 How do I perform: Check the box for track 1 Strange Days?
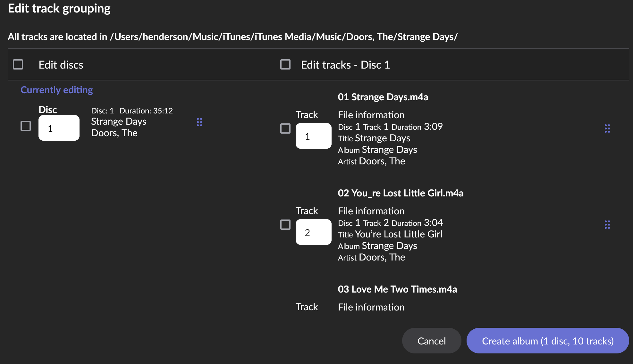click(x=285, y=128)
